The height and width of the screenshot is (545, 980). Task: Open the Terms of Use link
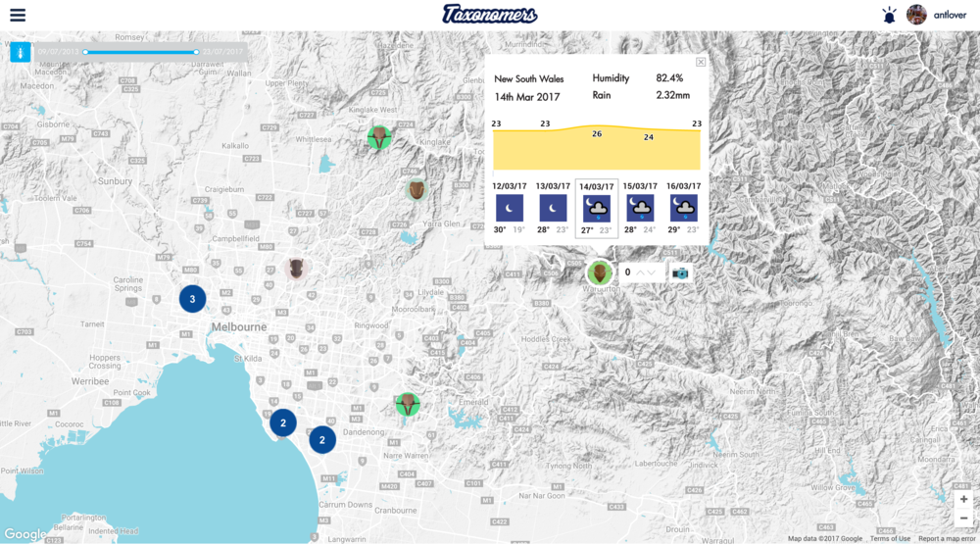point(890,539)
